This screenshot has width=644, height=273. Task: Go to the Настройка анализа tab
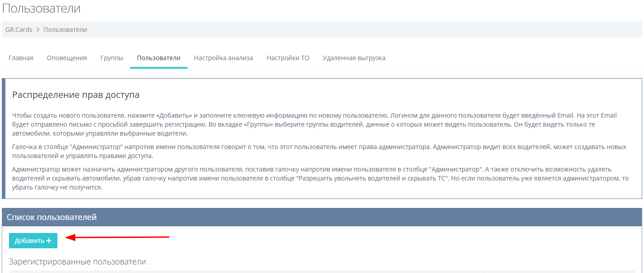click(x=223, y=58)
